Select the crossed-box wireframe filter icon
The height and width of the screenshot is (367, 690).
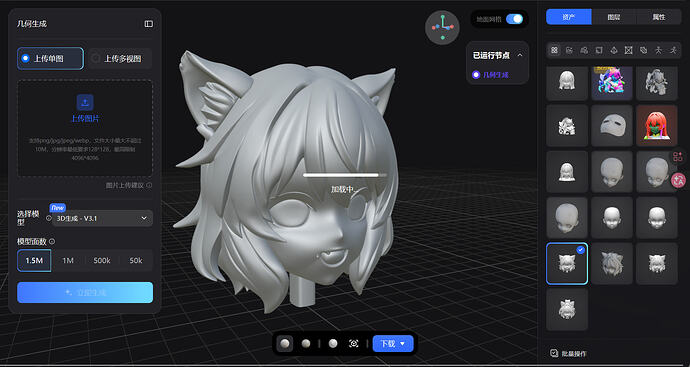628,51
